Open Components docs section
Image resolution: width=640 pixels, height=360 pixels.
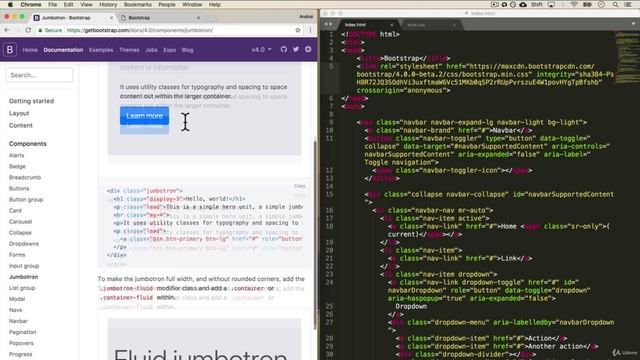(x=27, y=144)
